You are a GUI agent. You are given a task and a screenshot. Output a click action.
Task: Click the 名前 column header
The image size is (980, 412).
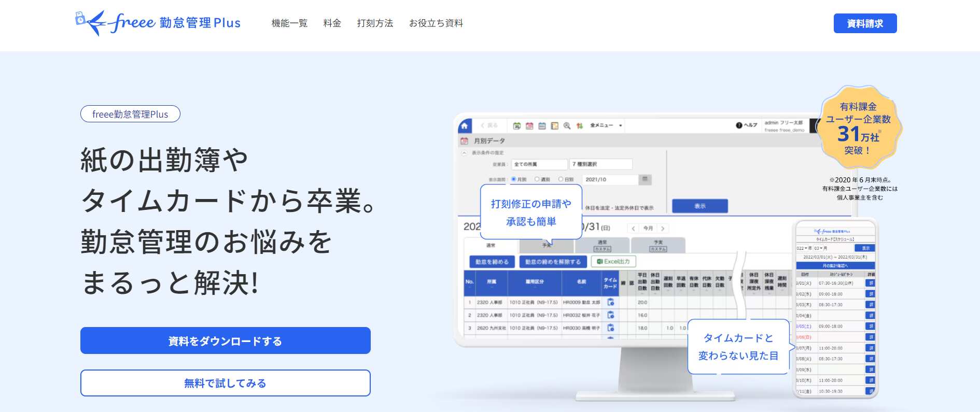point(582,282)
